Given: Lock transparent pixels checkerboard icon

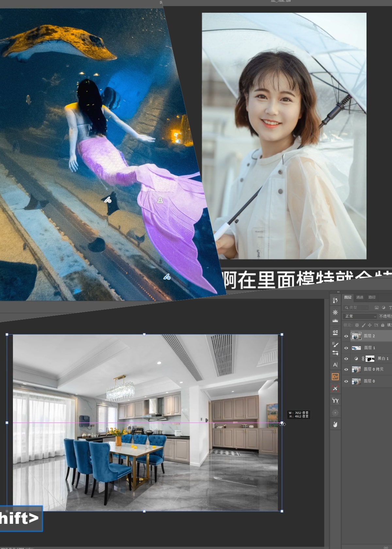Looking at the screenshot, I should [357, 325].
